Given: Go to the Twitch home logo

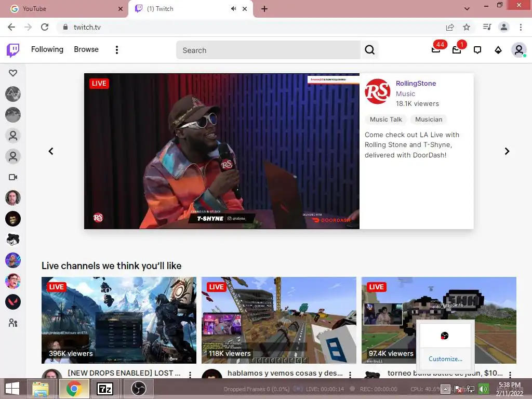Looking at the screenshot, I should point(13,50).
